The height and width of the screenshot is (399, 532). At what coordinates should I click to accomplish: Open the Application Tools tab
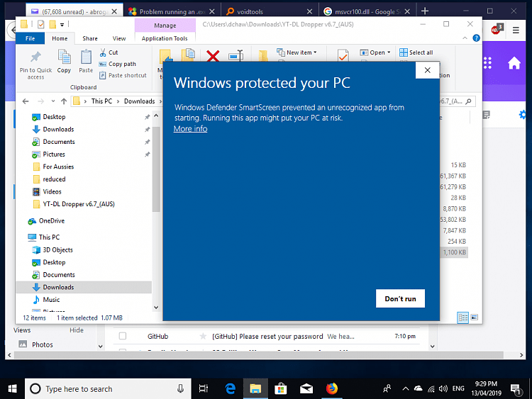click(165, 38)
